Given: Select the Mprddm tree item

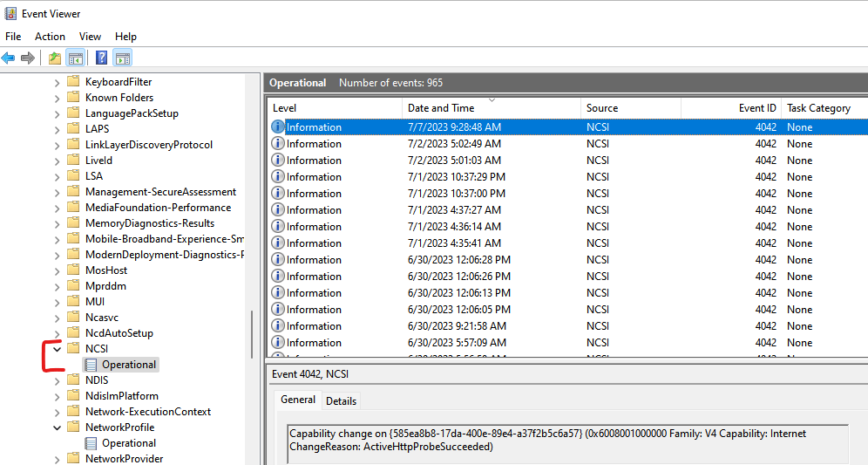Looking at the screenshot, I should (x=105, y=286).
